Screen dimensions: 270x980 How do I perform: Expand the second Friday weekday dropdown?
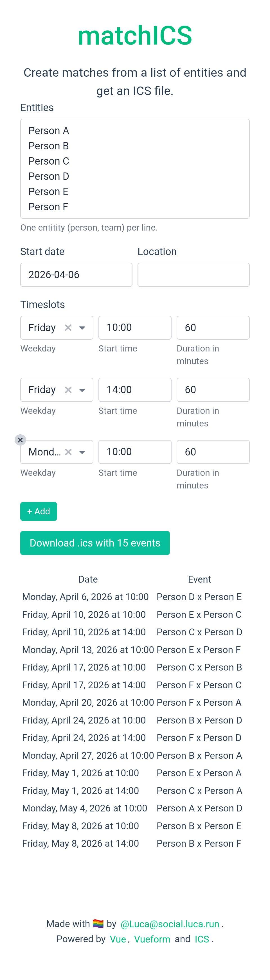82,390
